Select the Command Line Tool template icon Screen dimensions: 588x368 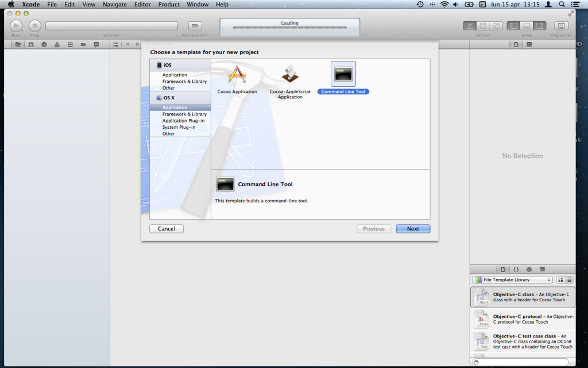tap(343, 74)
